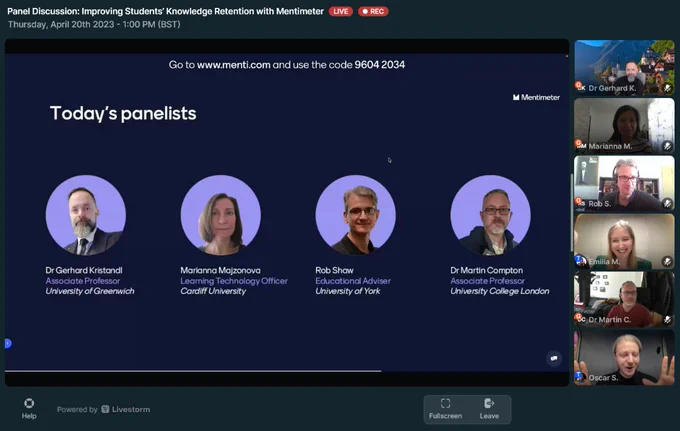Click Dr Gerhard K. avatar badge
Screen dimensions: 680x431
[580, 87]
